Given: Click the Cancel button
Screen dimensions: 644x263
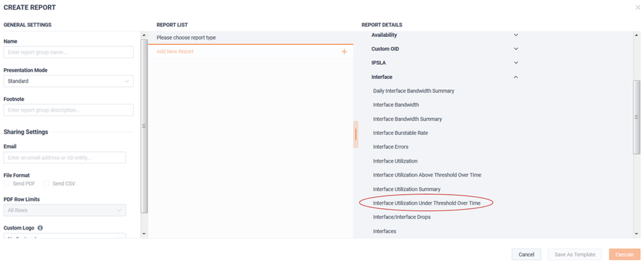Looking at the screenshot, I should (526, 254).
